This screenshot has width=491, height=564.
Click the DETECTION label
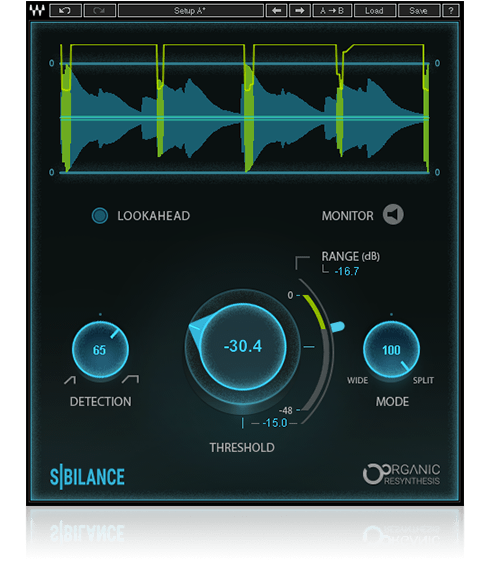(x=100, y=401)
